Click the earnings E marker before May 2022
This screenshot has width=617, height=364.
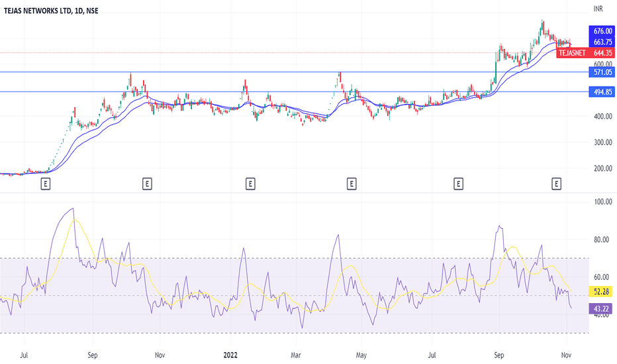click(x=352, y=184)
